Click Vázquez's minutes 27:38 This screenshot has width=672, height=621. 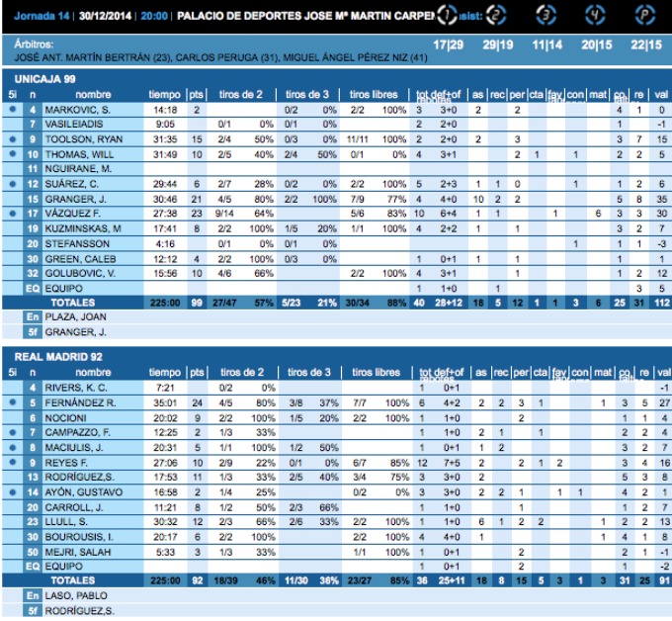[165, 214]
